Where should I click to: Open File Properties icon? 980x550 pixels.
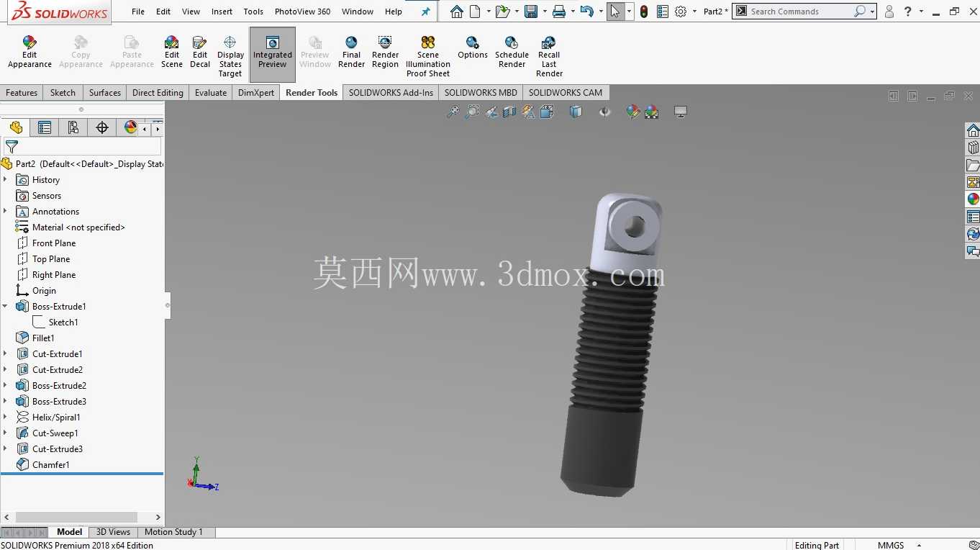point(663,12)
